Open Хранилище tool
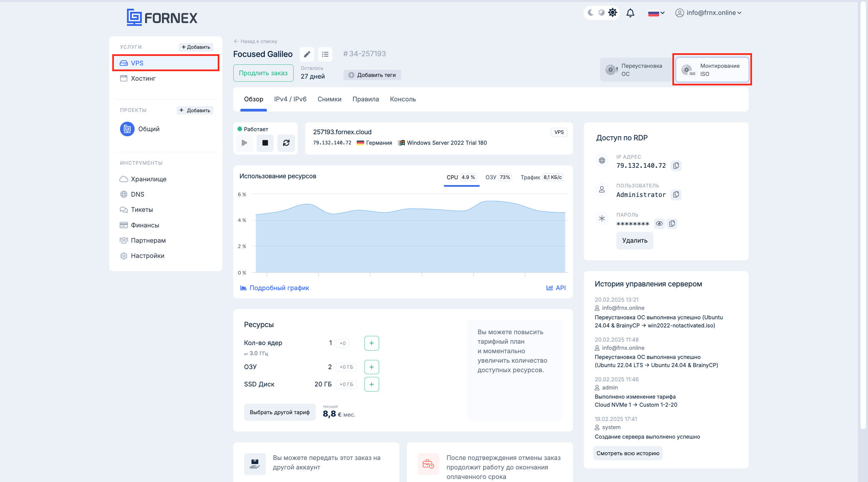The image size is (868, 482). 143,179
